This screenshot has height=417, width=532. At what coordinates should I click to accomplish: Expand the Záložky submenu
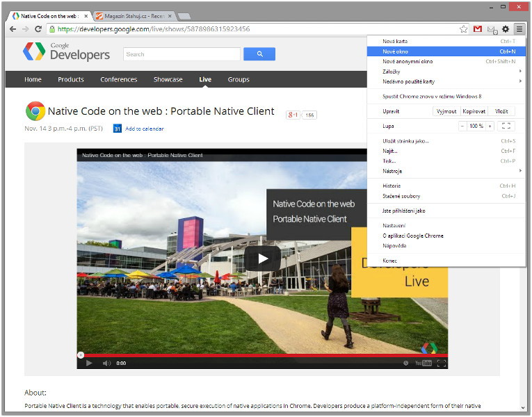[x=446, y=72]
